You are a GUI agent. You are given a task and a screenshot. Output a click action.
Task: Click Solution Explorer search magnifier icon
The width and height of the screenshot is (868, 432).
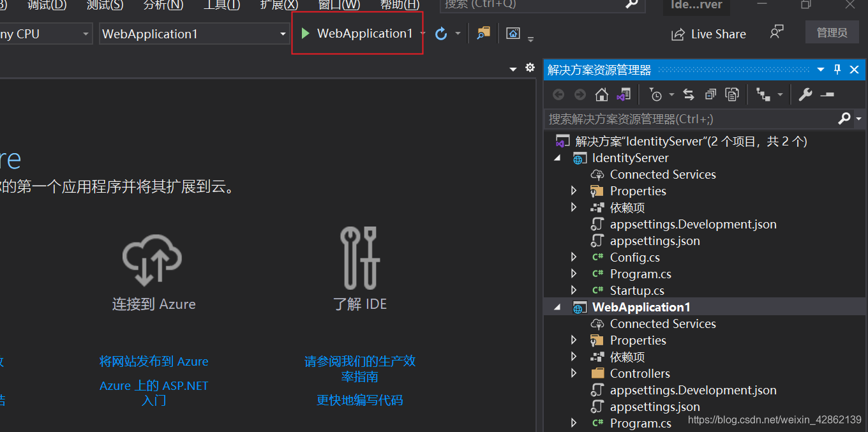coord(844,118)
